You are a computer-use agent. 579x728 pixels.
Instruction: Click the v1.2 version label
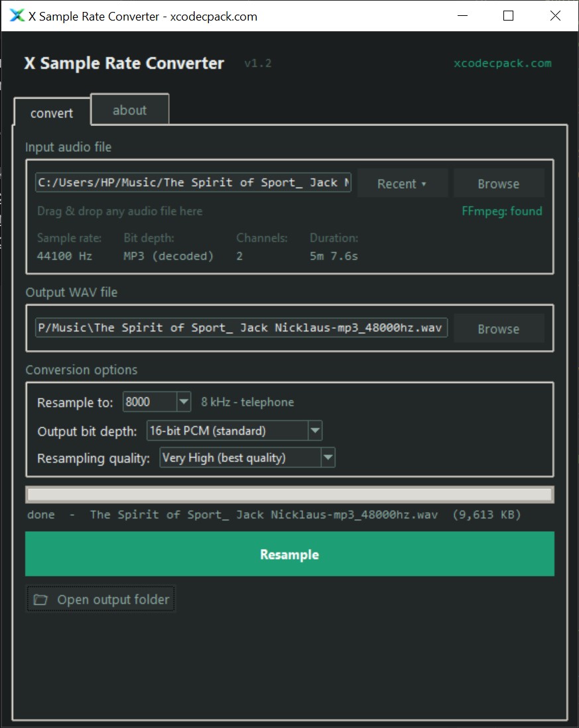258,63
